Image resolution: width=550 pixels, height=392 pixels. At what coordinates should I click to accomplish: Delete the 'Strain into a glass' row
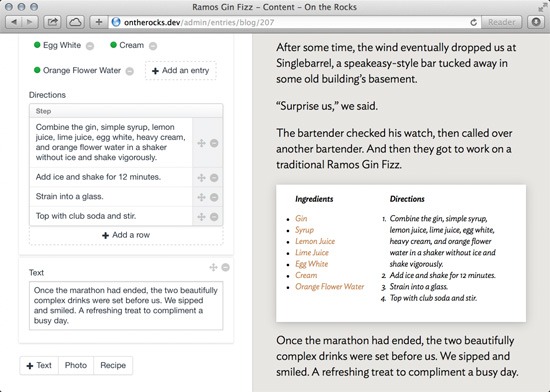[214, 197]
